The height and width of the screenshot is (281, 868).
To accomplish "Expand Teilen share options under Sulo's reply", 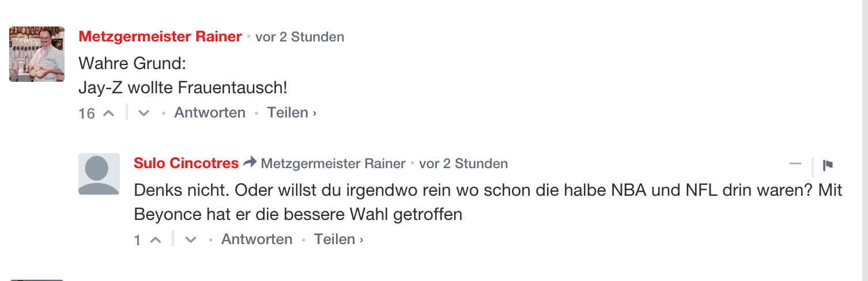I will tap(338, 239).
